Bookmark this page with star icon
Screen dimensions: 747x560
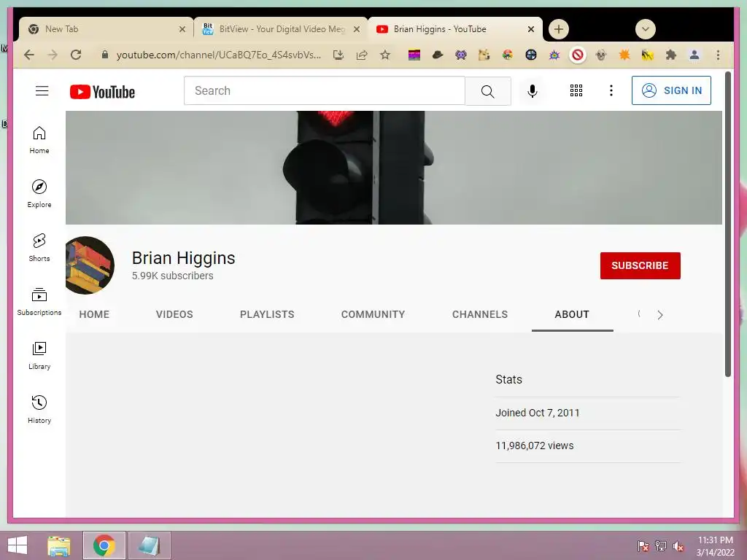click(385, 55)
